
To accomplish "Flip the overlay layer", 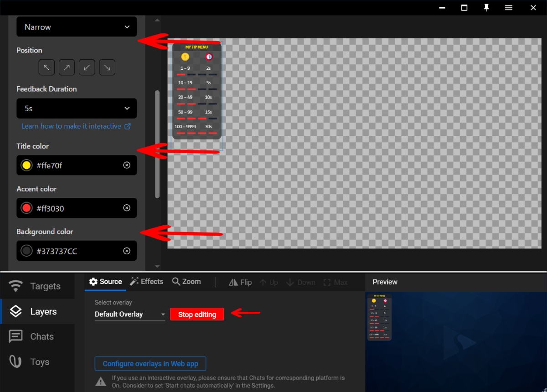I will [240, 282].
